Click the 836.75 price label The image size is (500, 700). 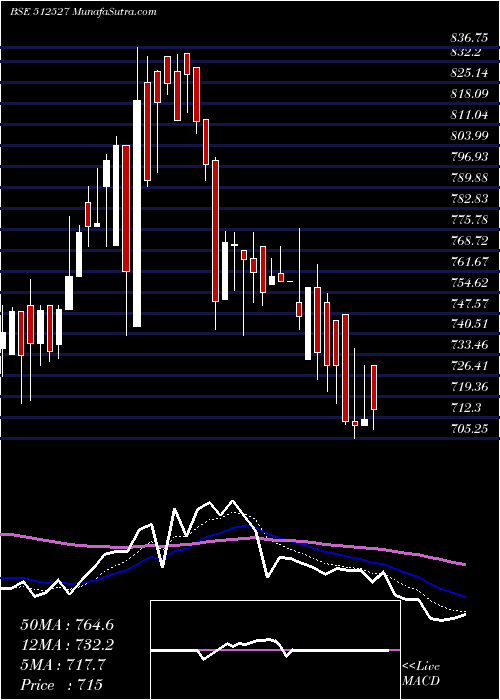471,38
